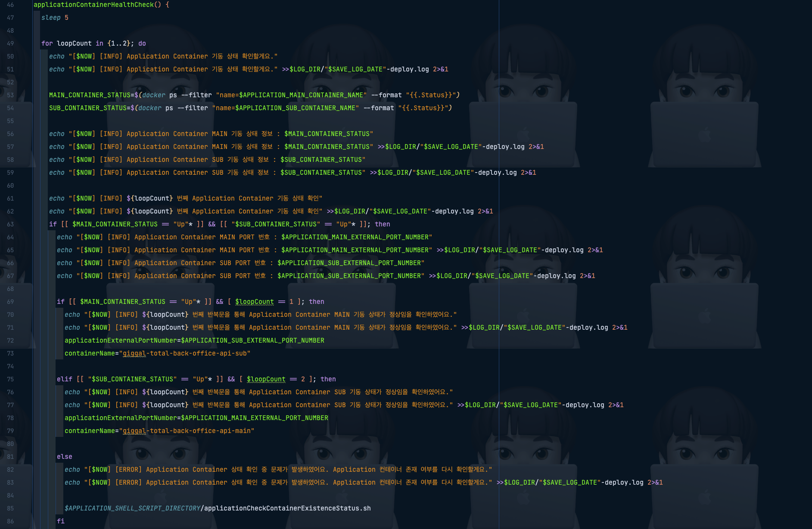
Task: Click '-deploy.log' redirect on line 51
Action: [408, 69]
